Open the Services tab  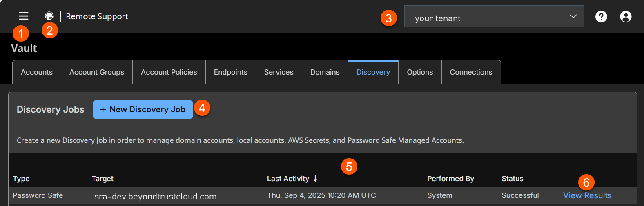tap(279, 72)
